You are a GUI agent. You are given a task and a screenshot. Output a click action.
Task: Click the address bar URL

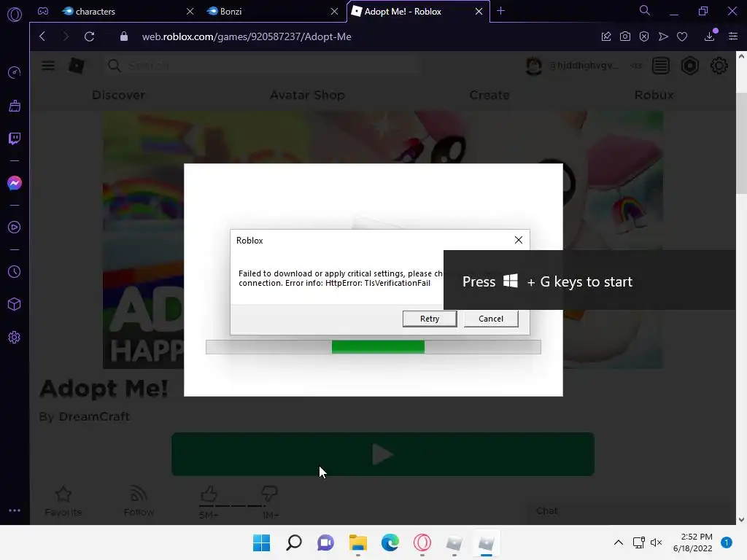point(247,36)
